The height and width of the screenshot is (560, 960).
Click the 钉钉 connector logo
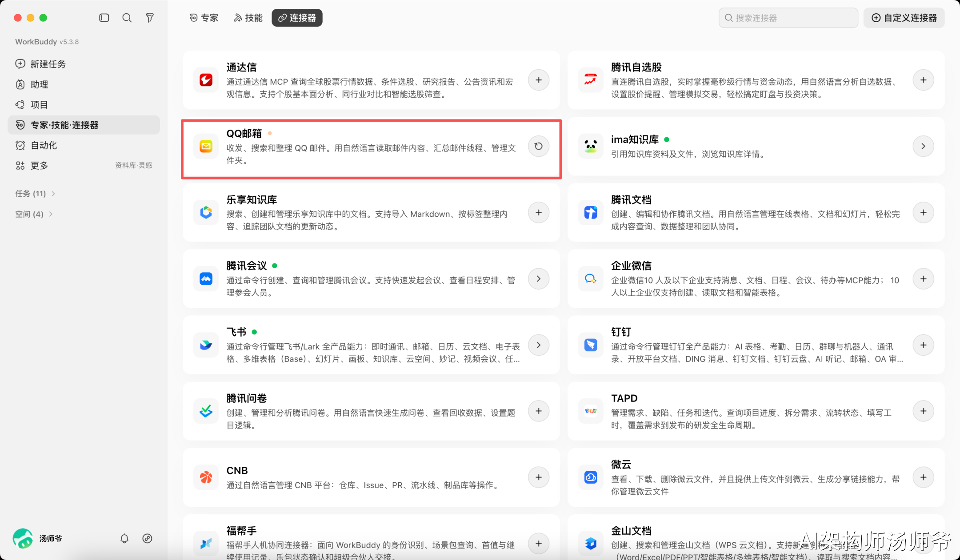point(591,345)
